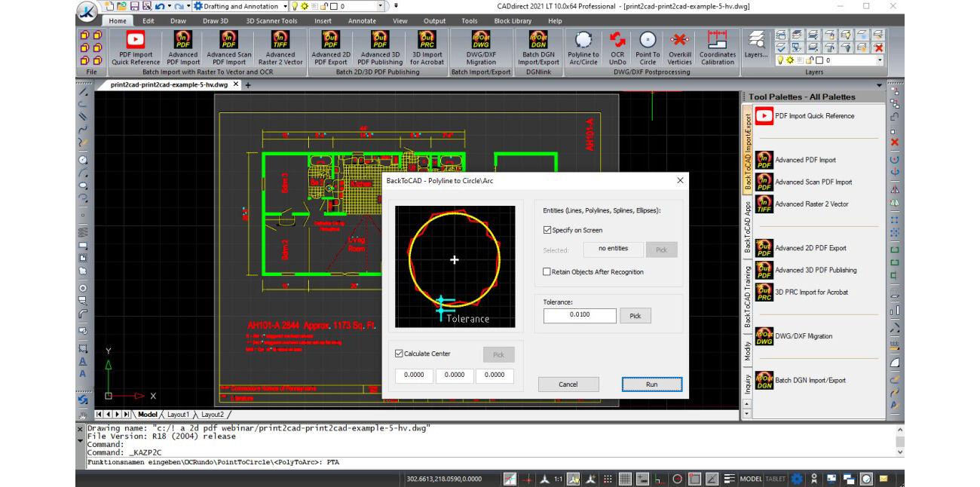
Task: Open PDF Import Quick Reference in Tool Palettes
Action: point(805,116)
